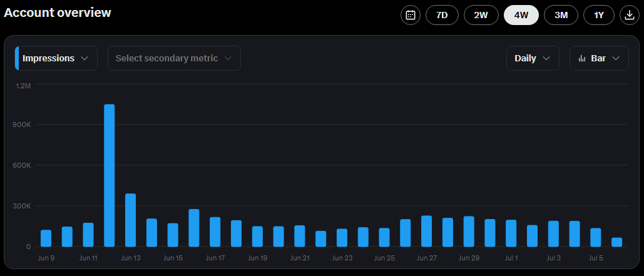Select the 7D time range

click(x=442, y=15)
